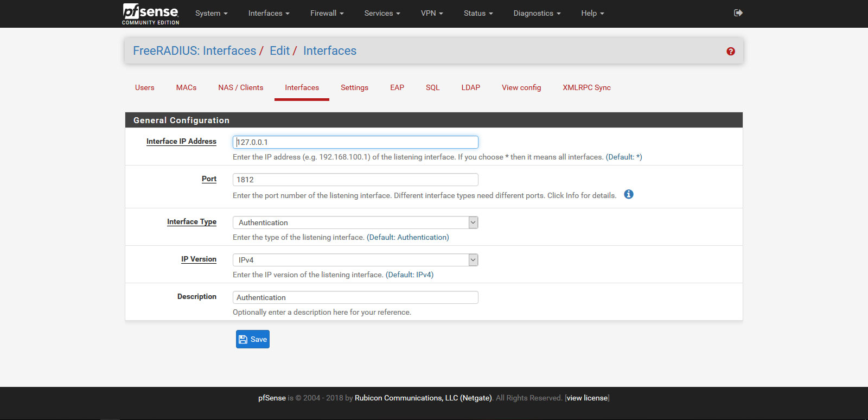Click the Description input field
The image size is (868, 420).
coord(355,297)
